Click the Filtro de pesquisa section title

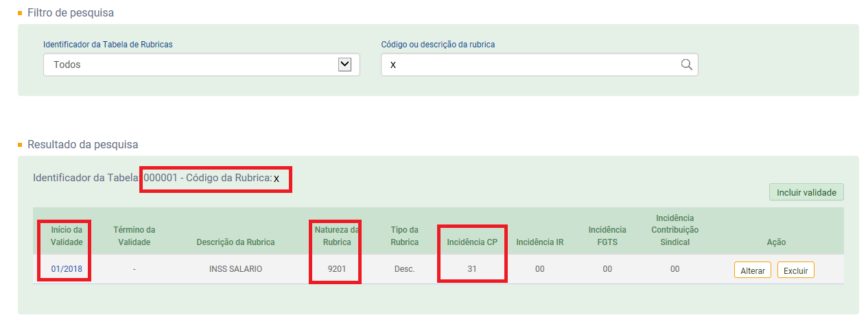pos(71,12)
